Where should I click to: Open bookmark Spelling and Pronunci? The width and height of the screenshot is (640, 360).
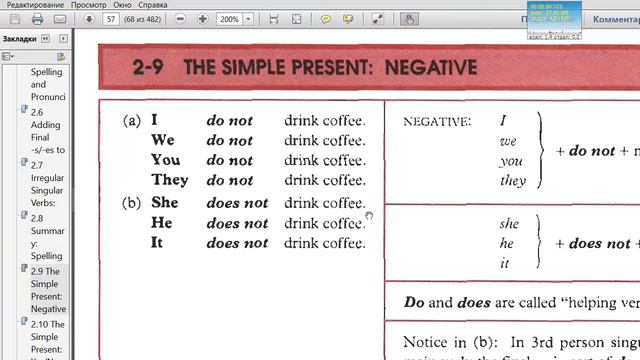pos(48,84)
